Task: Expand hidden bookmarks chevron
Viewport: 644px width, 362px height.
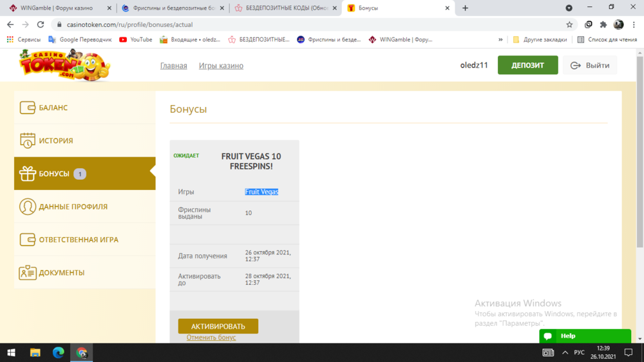Action: click(500, 39)
